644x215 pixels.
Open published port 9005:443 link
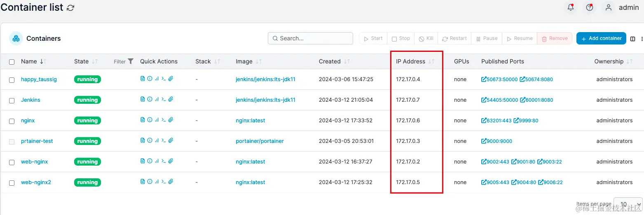(495, 182)
